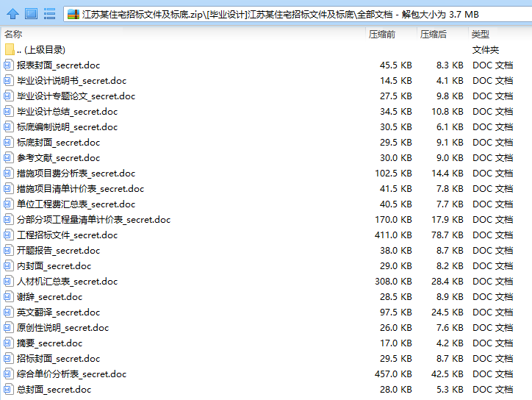Viewport: 532px width, 400px height.
Task: Click the doc icon for 毕业设计说明书_secret.doc
Action: point(9,80)
